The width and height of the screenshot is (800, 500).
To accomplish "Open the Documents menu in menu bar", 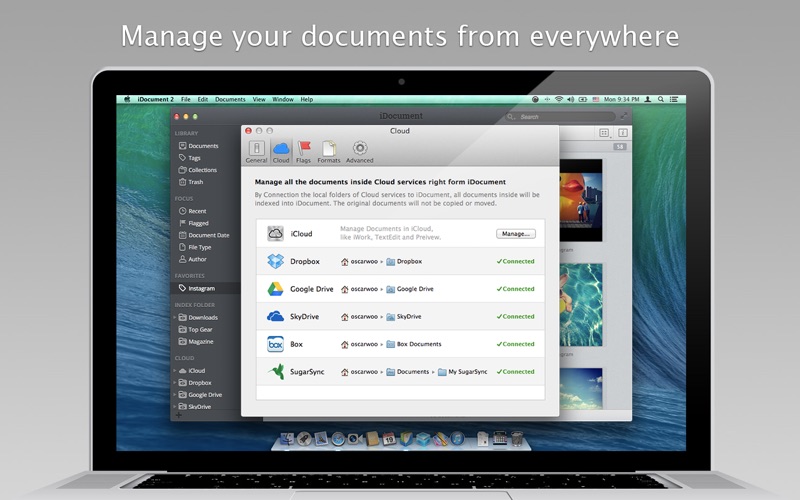I will pos(230,99).
